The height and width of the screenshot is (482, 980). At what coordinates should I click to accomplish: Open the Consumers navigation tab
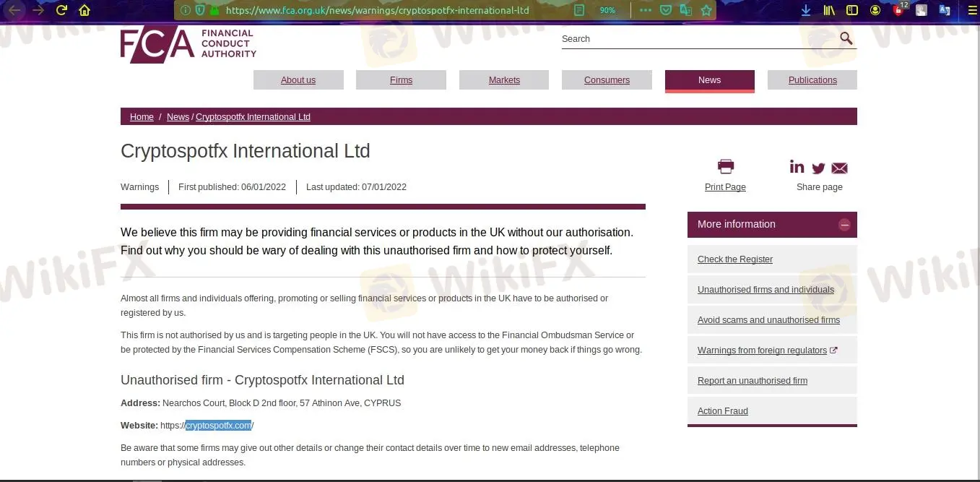(x=607, y=80)
